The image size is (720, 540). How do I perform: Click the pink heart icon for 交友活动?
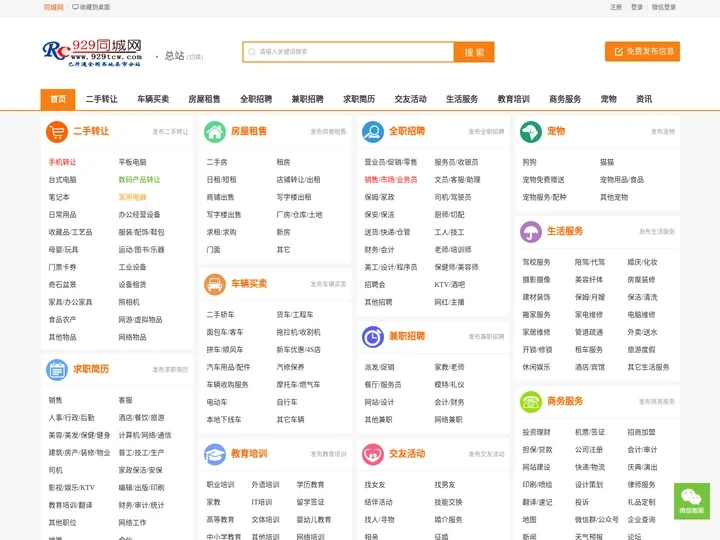coord(373,454)
